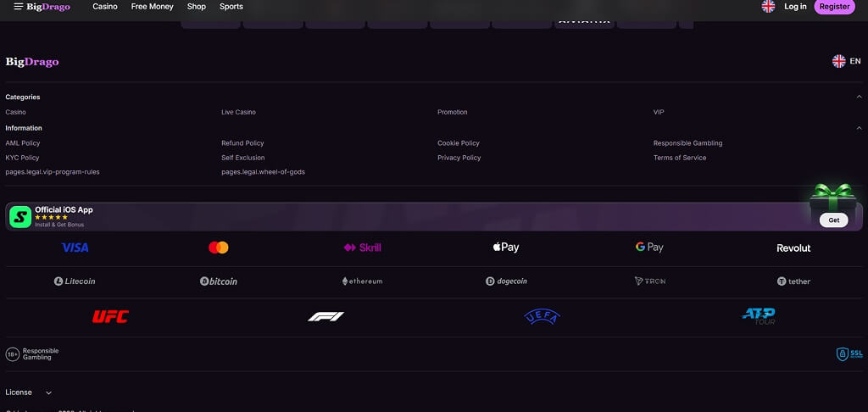This screenshot has width=868, height=412.
Task: Open Shop in top navigation
Action: coord(197,7)
